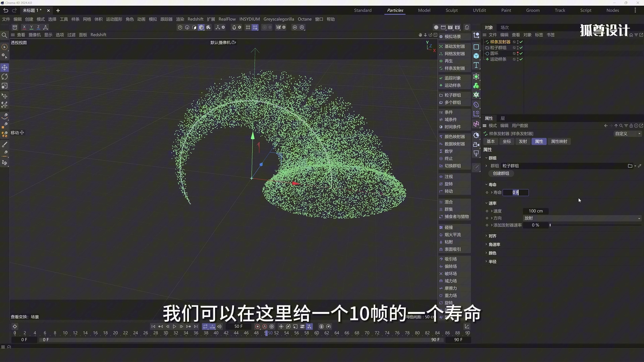Select the Magnifier tool at the top left

(x=5, y=35)
